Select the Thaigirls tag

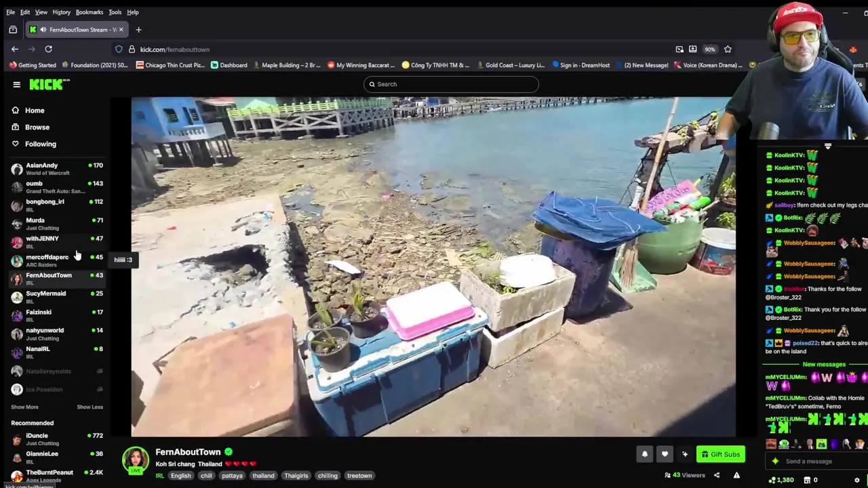click(296, 476)
